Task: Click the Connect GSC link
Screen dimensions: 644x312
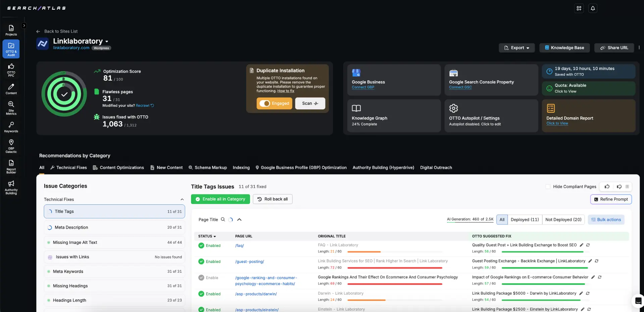Action: pos(460,87)
